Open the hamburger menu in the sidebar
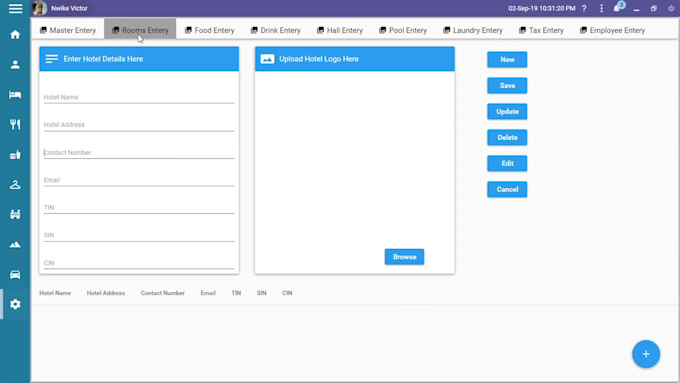The height and width of the screenshot is (383, 680). pos(15,8)
